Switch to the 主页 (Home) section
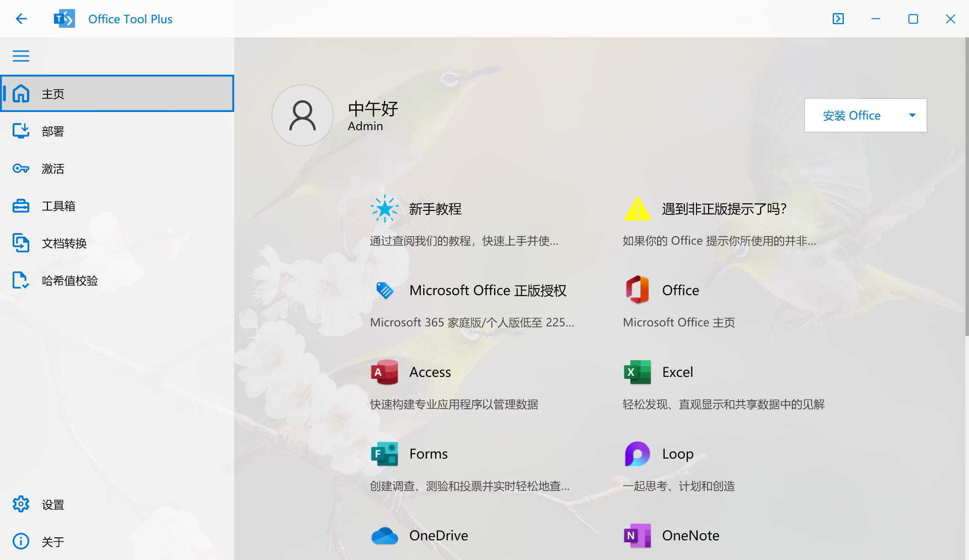The image size is (969, 560). (x=53, y=94)
